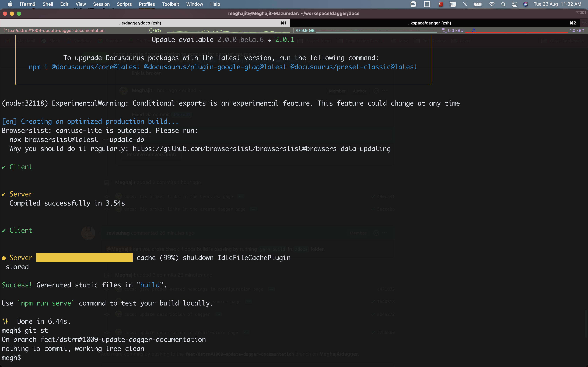Click the yellow Server progress bar
Screen dimensions: 588x367
(x=84, y=258)
